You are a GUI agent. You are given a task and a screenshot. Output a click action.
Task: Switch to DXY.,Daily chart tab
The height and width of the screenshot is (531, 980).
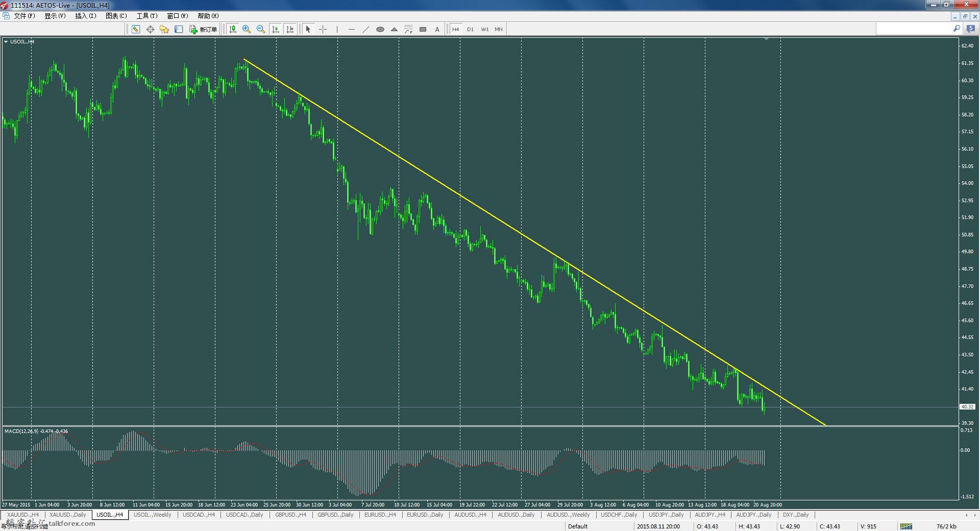[795, 515]
